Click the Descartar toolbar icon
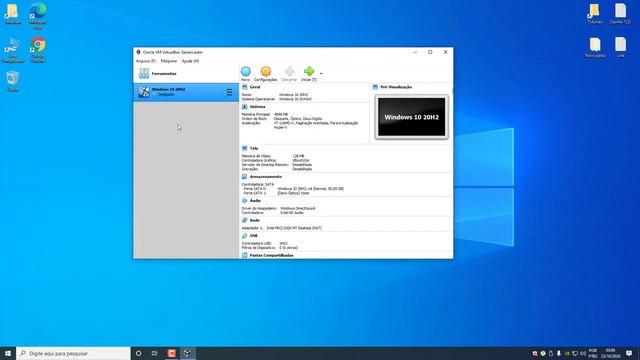 289,71
